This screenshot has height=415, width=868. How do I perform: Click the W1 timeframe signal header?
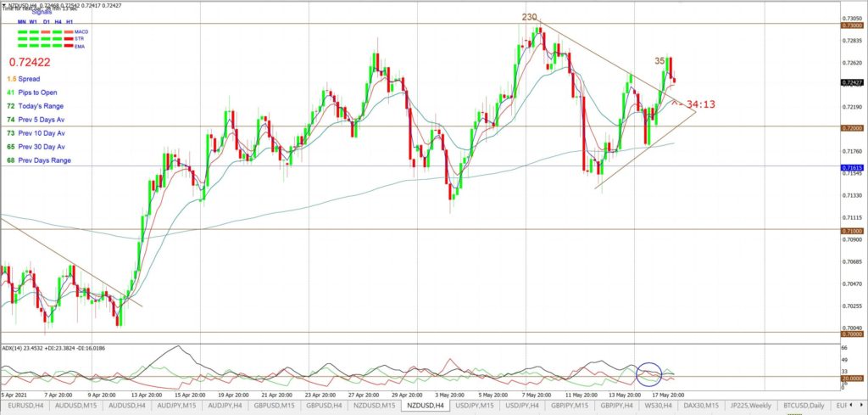pos(33,21)
